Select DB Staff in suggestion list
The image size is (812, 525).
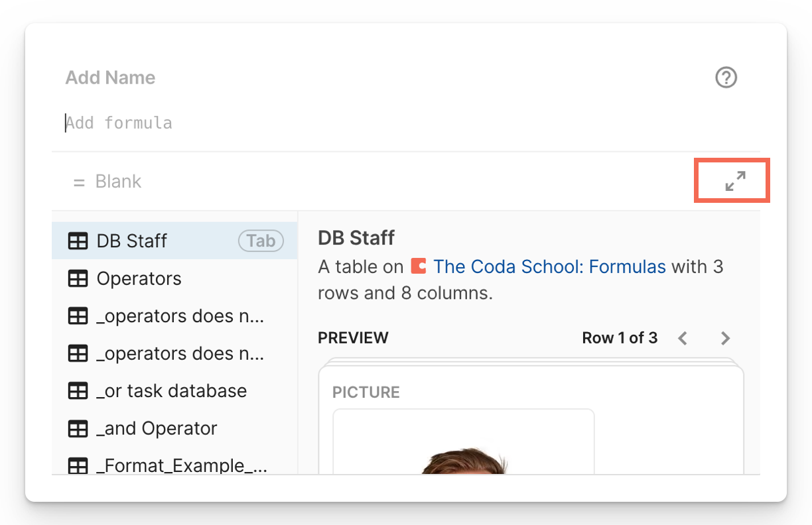coord(132,241)
